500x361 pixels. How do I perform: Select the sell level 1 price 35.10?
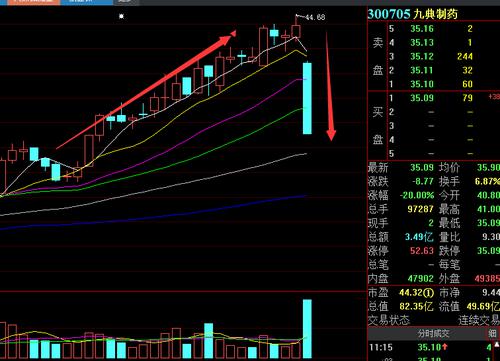pos(422,84)
